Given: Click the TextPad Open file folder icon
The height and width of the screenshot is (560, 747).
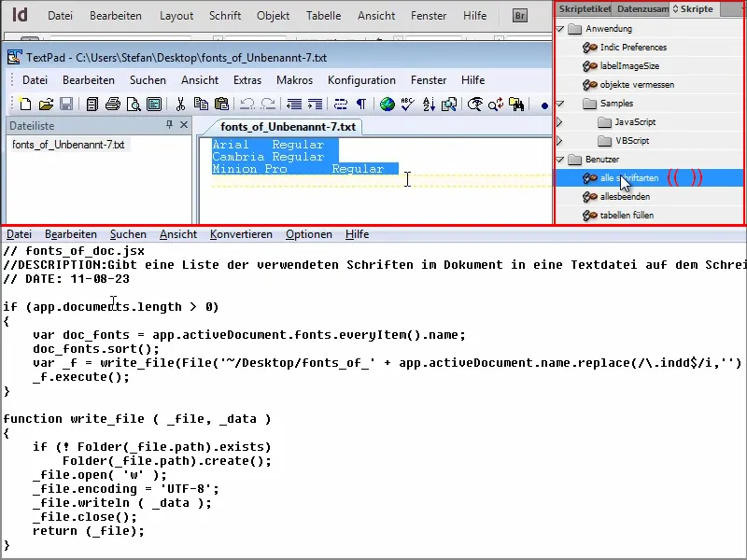Looking at the screenshot, I should (46, 104).
